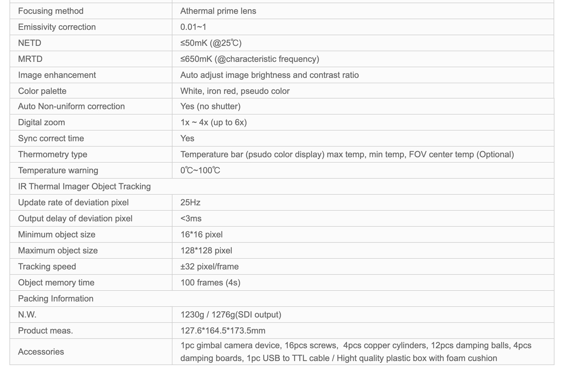Select the "127.6*164.5*173.5mm" product measurement
Screen dimensions: 565x392
point(223,331)
